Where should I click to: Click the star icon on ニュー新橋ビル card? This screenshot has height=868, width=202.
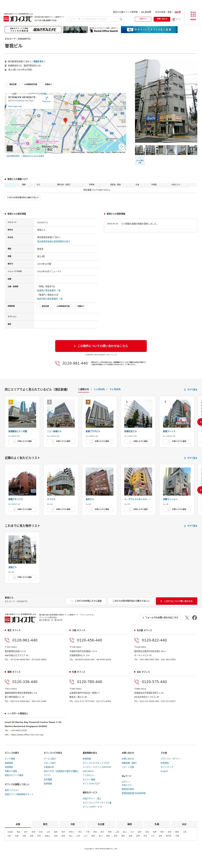coord(53,441)
